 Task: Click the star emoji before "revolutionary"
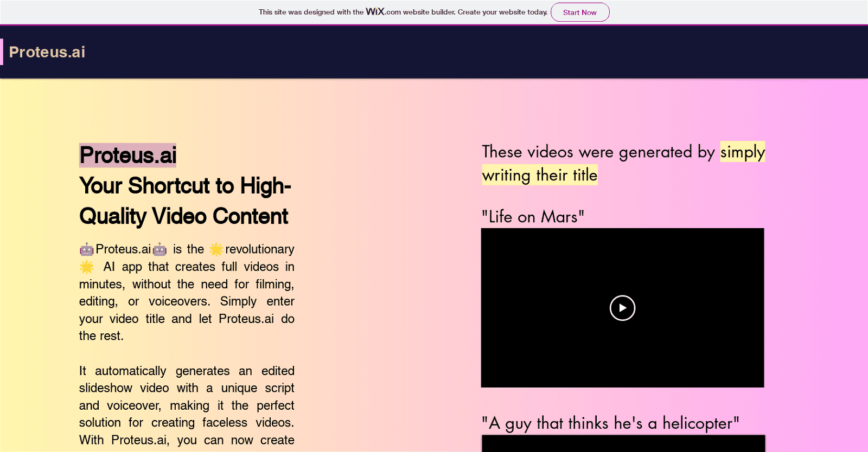[216, 249]
